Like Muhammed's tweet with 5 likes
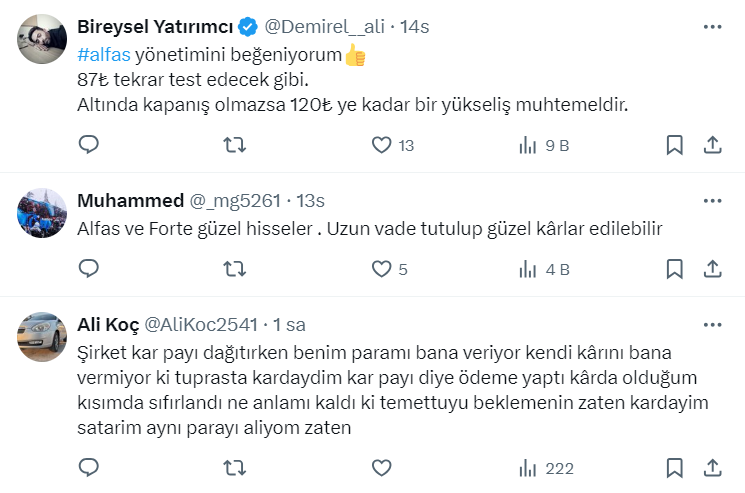The height and width of the screenshot is (493, 745). [381, 269]
